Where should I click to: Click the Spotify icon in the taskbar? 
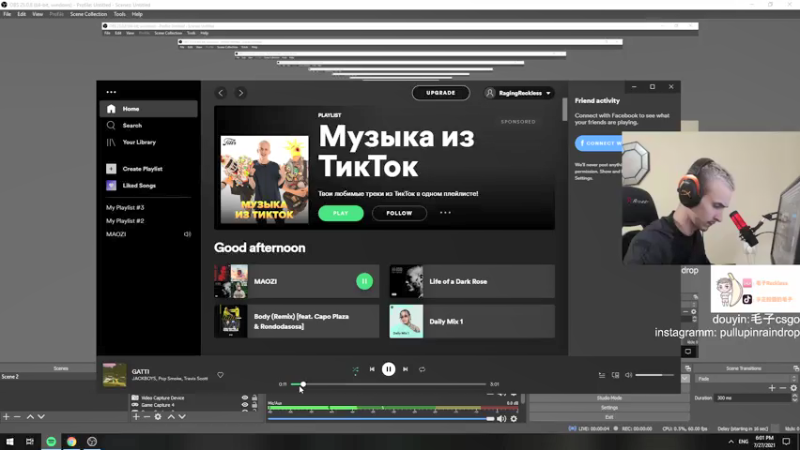tap(51, 442)
